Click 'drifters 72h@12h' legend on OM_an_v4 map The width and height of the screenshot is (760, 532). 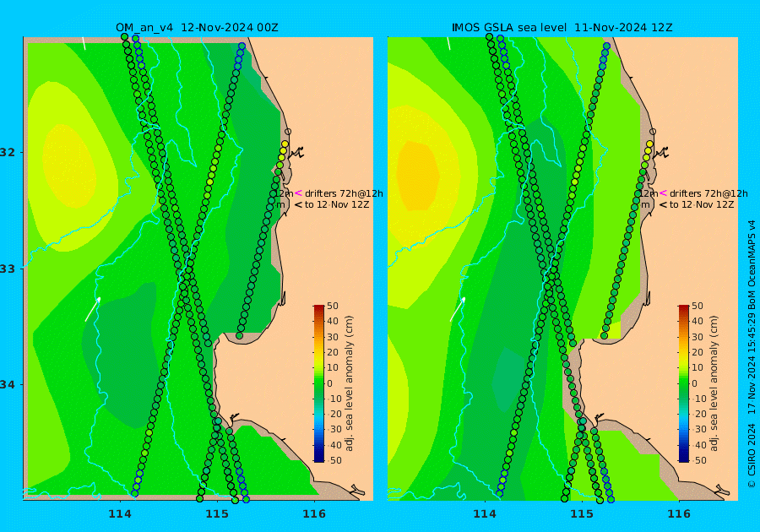click(344, 193)
